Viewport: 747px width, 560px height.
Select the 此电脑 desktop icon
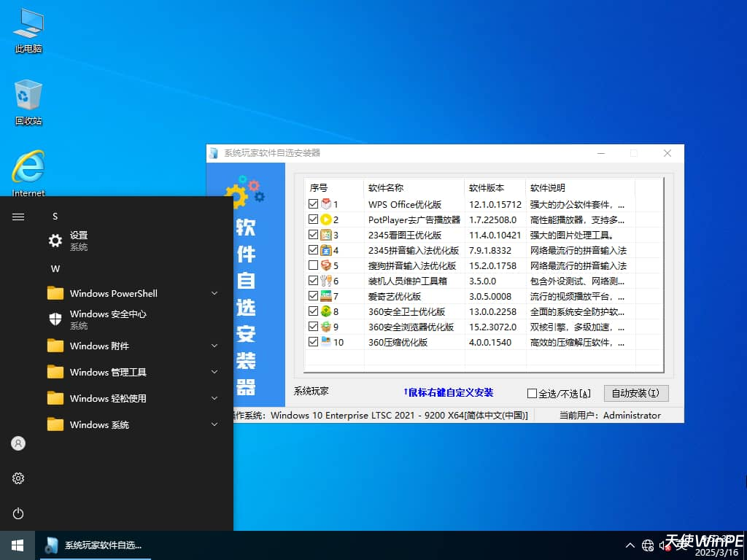(x=28, y=31)
